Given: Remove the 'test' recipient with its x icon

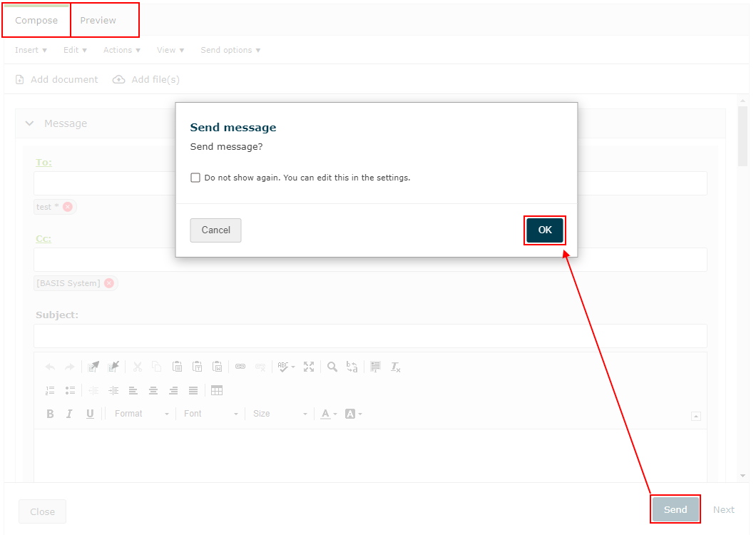Looking at the screenshot, I should point(68,207).
